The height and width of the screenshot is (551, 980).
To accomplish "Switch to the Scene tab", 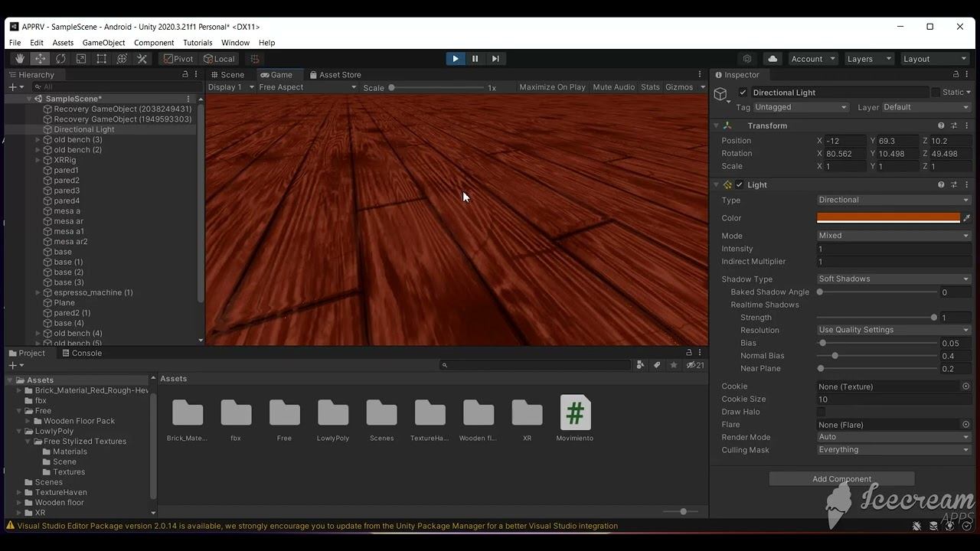I will pos(227,74).
